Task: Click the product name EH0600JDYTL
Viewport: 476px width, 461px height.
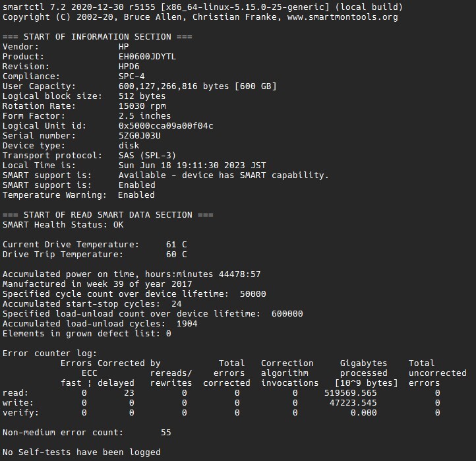Action: (148, 57)
